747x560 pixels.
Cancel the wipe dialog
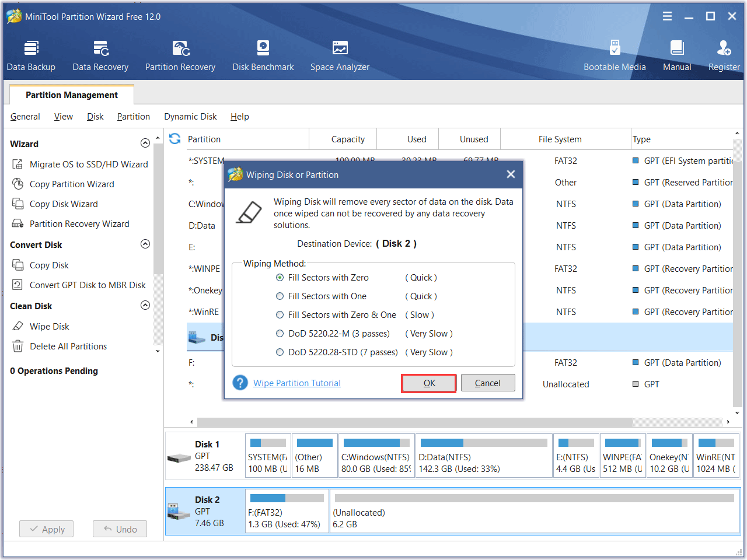click(x=488, y=383)
